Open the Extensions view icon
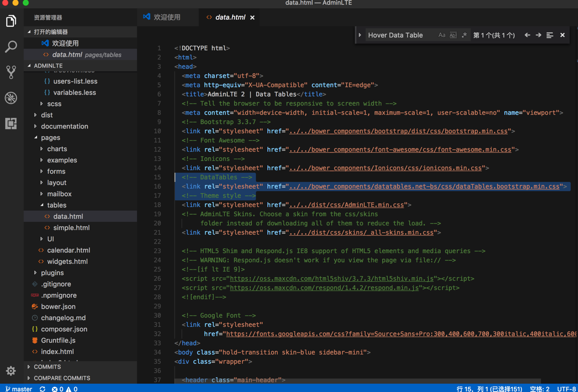The width and height of the screenshot is (578, 392). coord(11,123)
